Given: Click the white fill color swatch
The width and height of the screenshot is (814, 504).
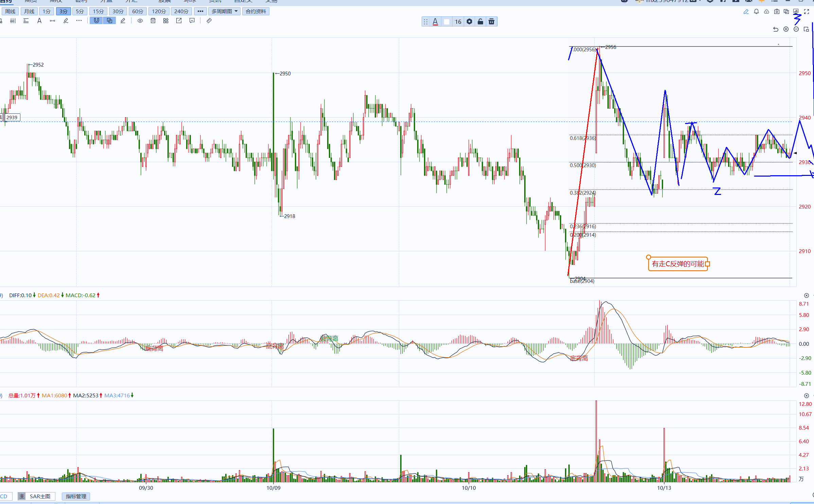Looking at the screenshot, I should [x=447, y=22].
